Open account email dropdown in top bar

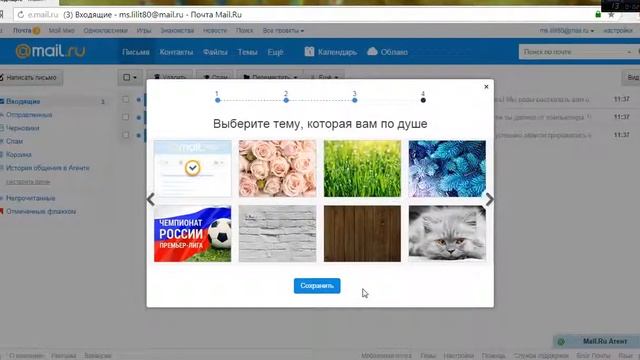pyautogui.click(x=567, y=31)
